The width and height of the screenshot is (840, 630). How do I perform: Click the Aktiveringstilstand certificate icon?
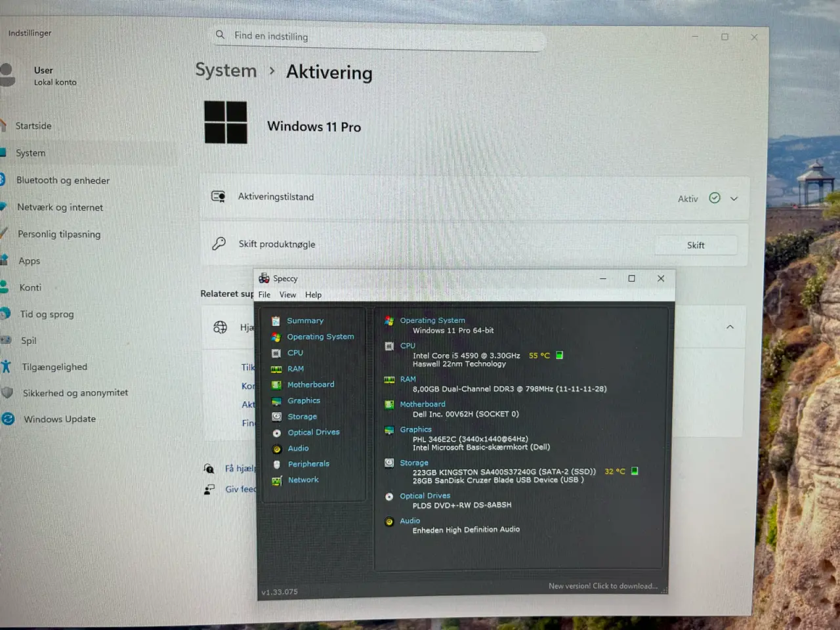pos(219,196)
